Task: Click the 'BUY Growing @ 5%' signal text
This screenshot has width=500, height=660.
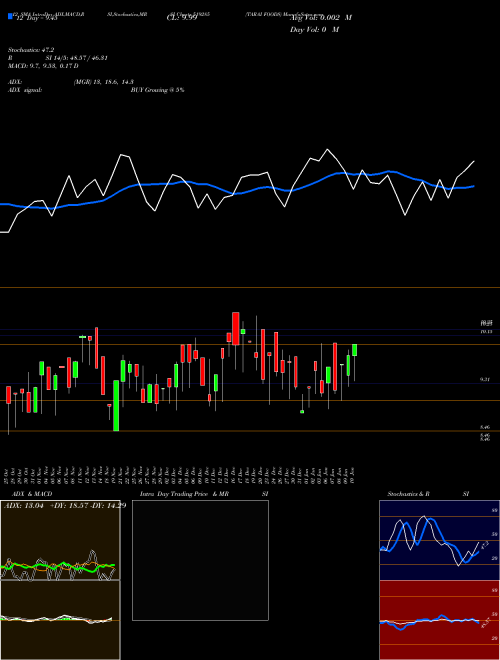Action: (157, 90)
